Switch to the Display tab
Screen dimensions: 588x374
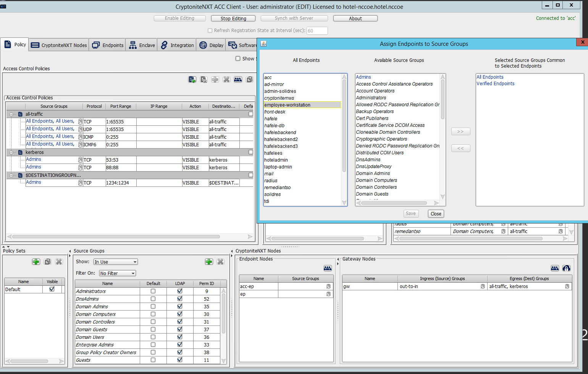(x=211, y=45)
